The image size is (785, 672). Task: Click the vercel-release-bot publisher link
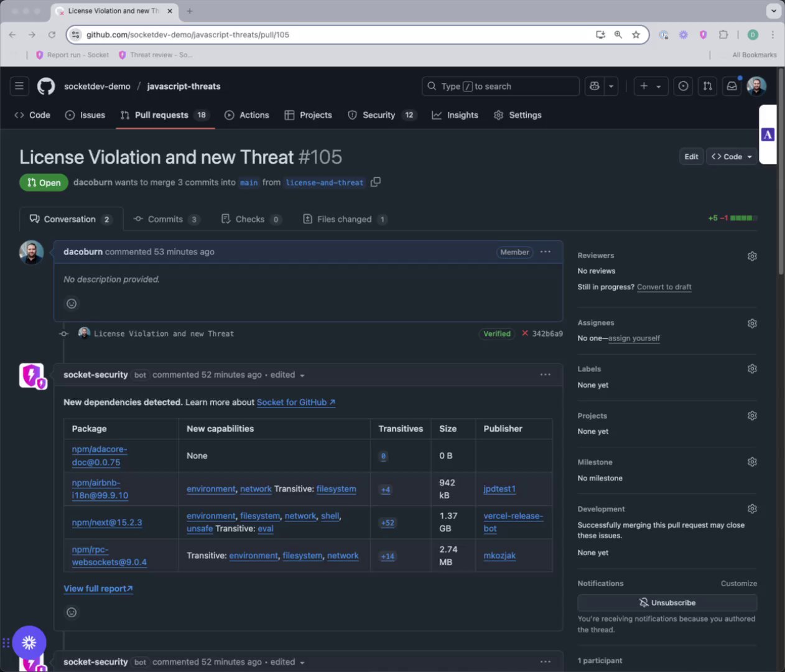[x=513, y=522]
